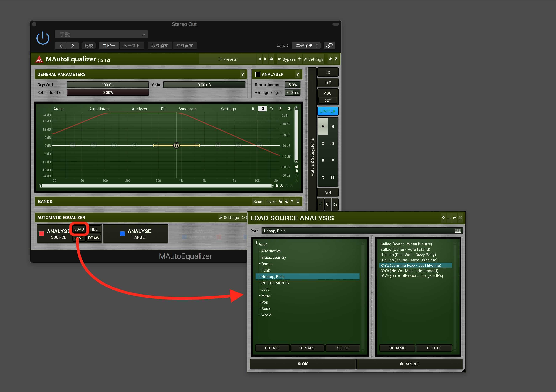
Task: Click the plugin power bypass icon
Action: pos(43,38)
